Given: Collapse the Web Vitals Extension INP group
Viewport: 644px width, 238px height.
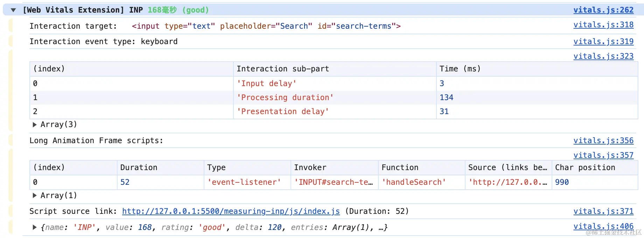Looking at the screenshot, I should pos(13,10).
